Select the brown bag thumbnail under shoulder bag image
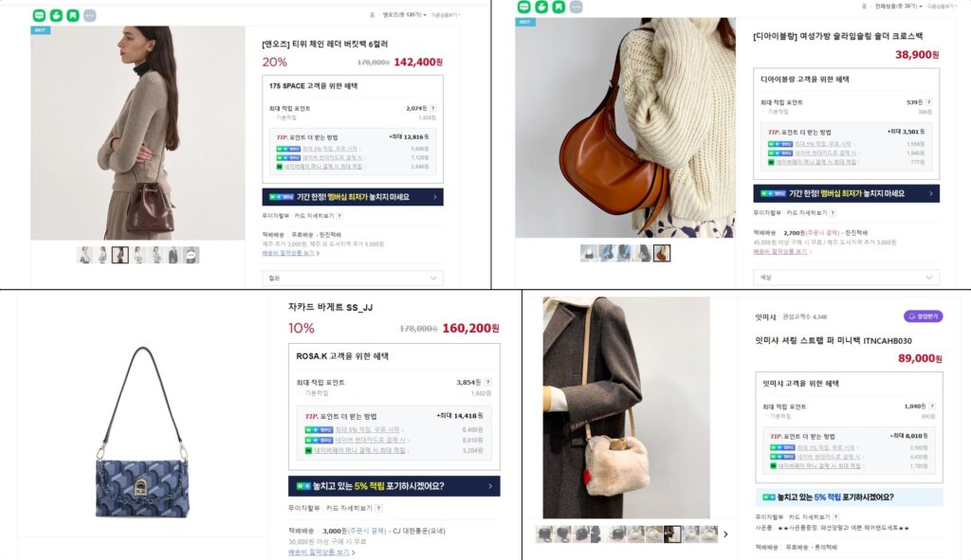 [x=661, y=253]
